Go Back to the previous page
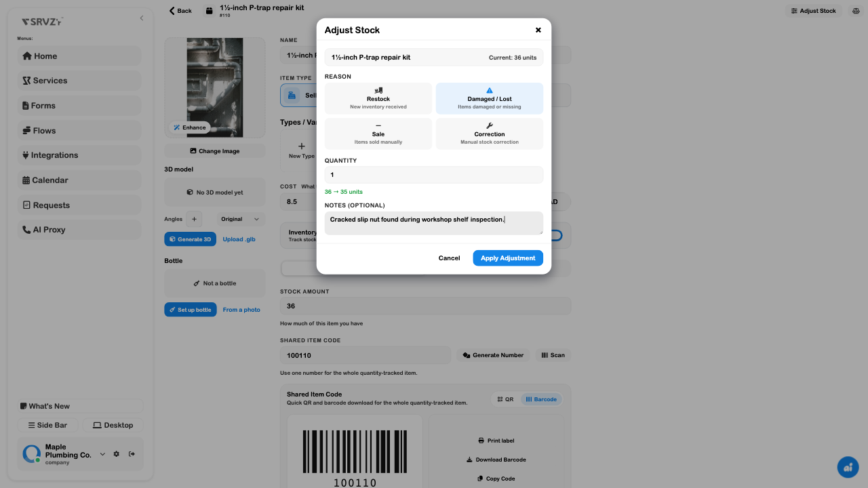This screenshot has height=488, width=868. pyautogui.click(x=180, y=11)
